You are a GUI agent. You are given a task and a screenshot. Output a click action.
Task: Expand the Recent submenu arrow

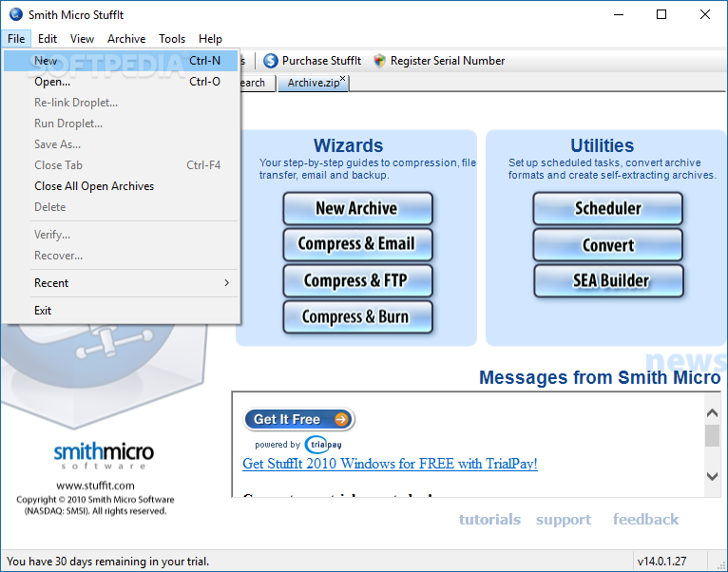tap(226, 283)
